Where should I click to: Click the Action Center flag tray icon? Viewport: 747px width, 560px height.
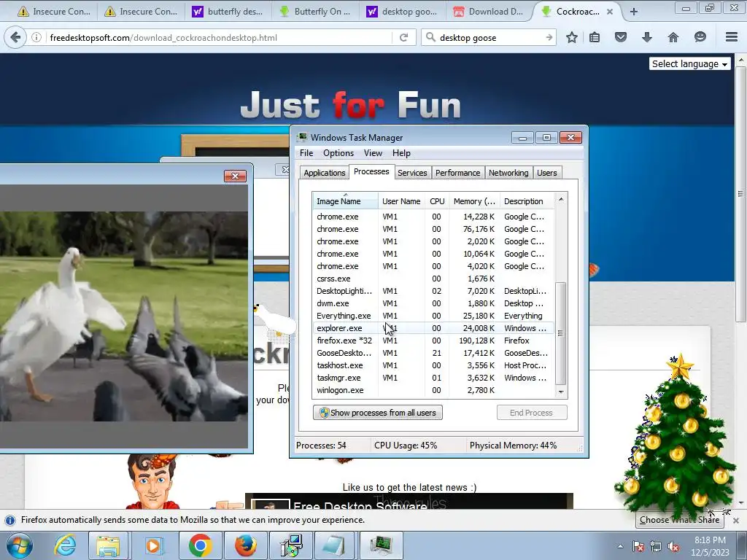638,546
